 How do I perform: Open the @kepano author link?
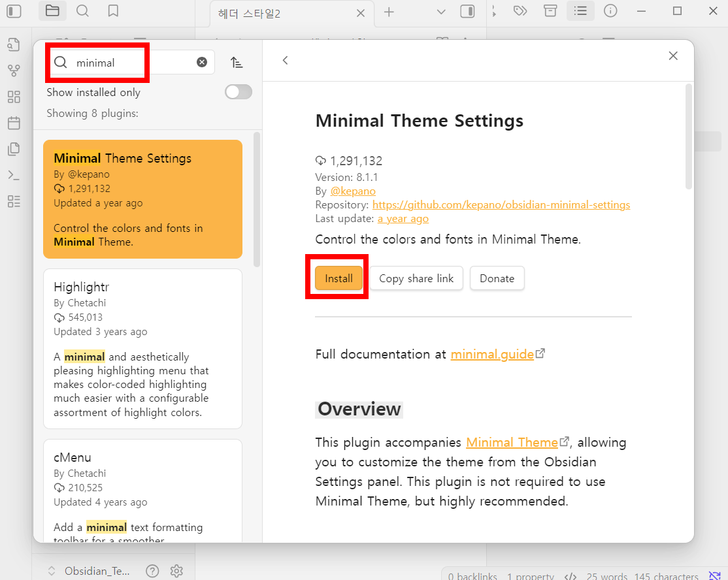point(353,191)
